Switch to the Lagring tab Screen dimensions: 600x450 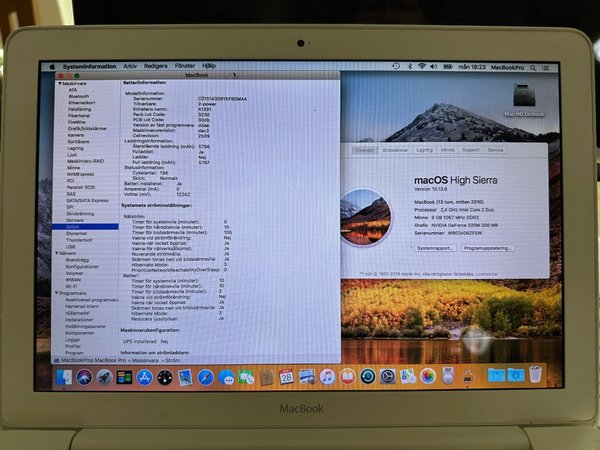click(425, 150)
